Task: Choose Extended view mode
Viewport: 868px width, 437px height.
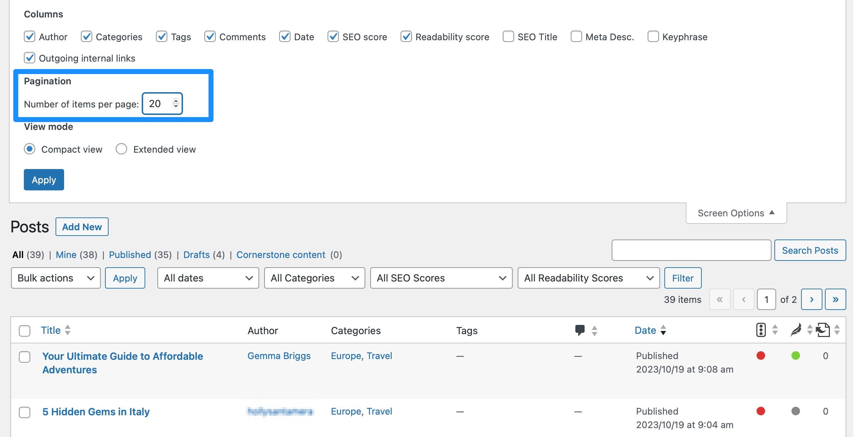Action: pyautogui.click(x=121, y=149)
